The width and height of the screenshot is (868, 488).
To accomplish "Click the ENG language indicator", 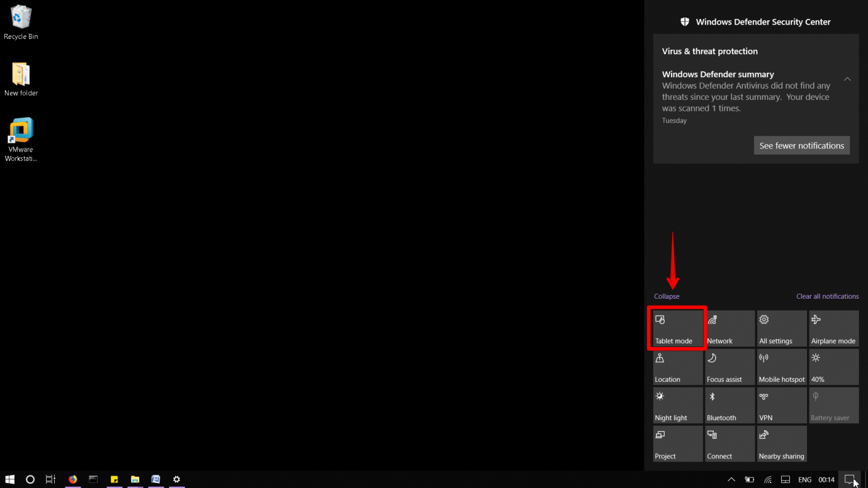I will 805,479.
